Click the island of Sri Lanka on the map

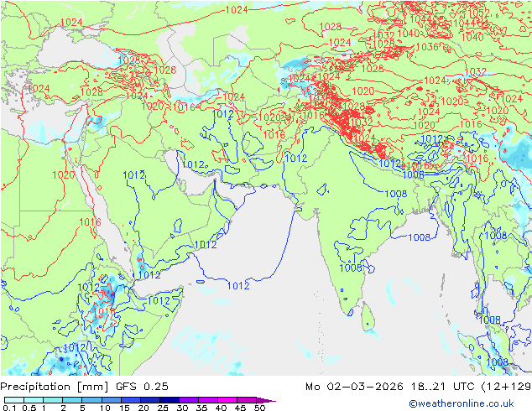[x=368, y=317]
